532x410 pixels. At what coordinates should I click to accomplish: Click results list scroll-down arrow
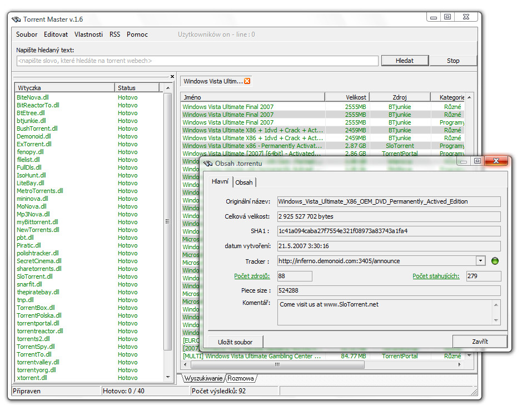coord(469,355)
